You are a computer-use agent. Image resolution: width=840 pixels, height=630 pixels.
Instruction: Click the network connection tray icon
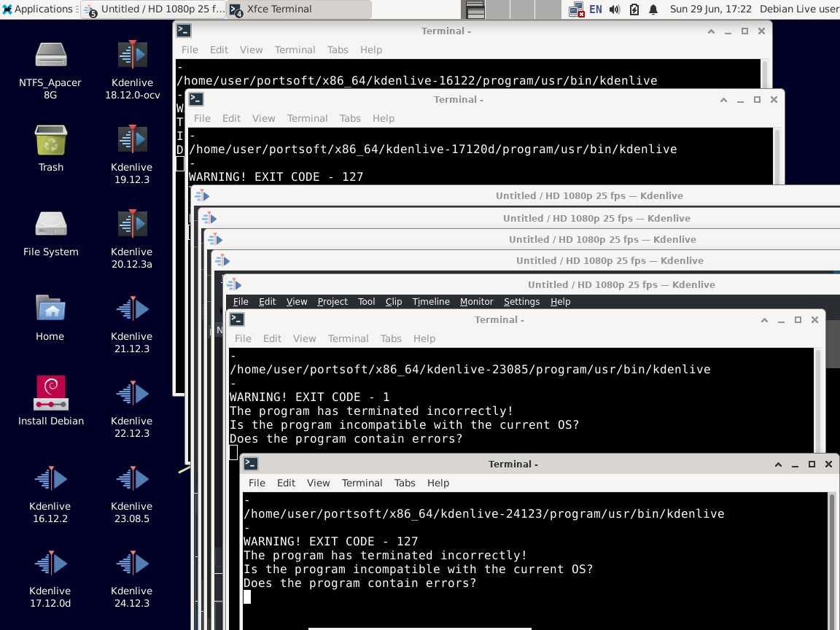click(x=577, y=9)
